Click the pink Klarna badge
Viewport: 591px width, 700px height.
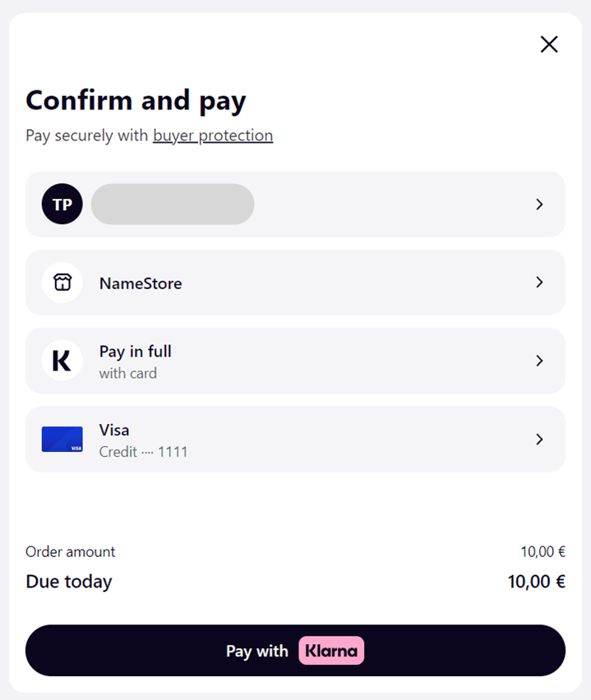coord(331,651)
